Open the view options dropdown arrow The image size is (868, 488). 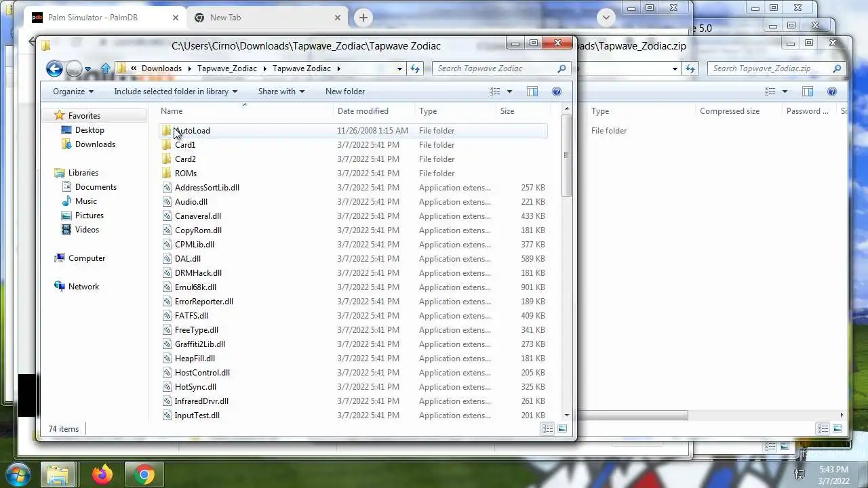(x=509, y=91)
